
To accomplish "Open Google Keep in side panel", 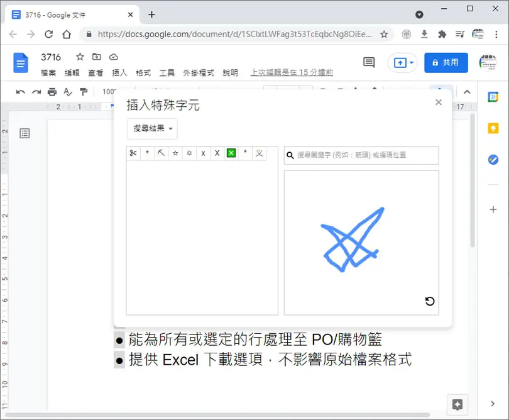I will 493,128.
